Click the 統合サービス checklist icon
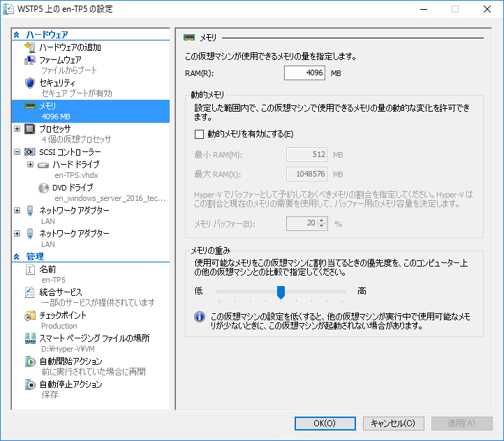The image size is (504, 441). (29, 292)
